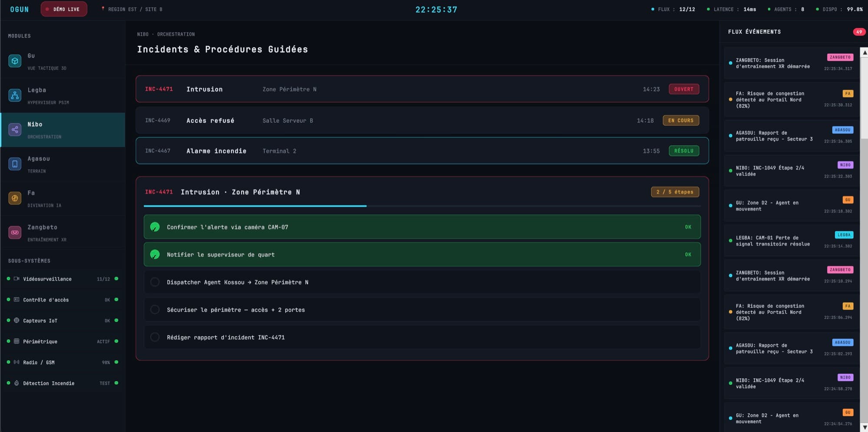Check the Rédiger rapport d'incident step circle
868x432 pixels.
(x=155, y=337)
